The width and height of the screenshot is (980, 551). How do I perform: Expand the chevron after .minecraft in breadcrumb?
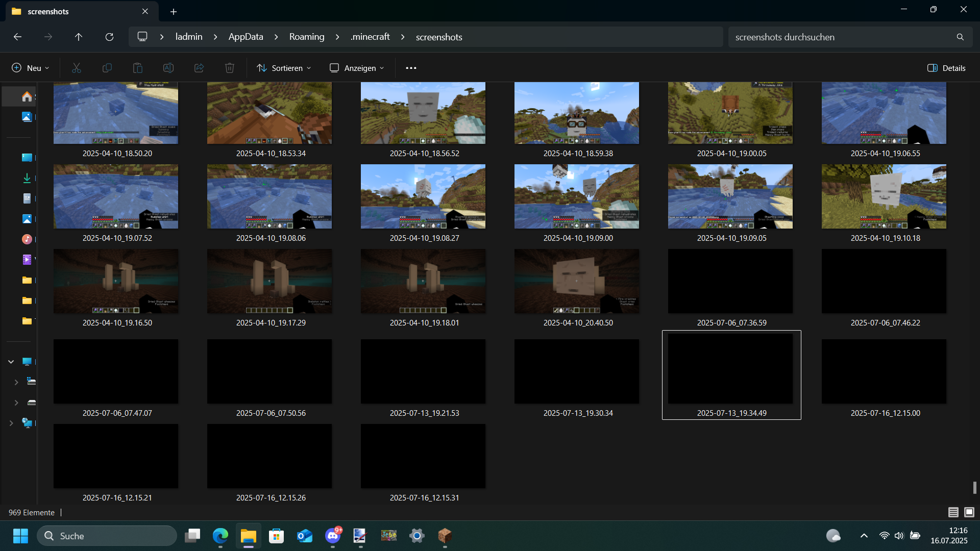tap(403, 37)
